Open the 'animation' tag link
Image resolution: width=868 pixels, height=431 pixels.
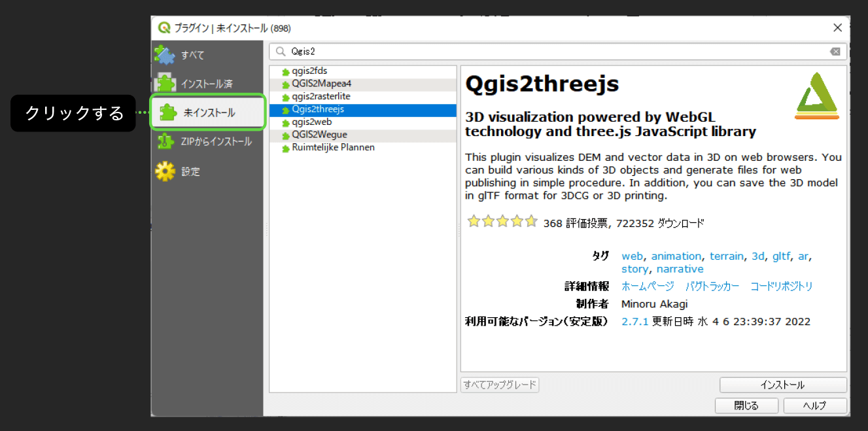[676, 256]
